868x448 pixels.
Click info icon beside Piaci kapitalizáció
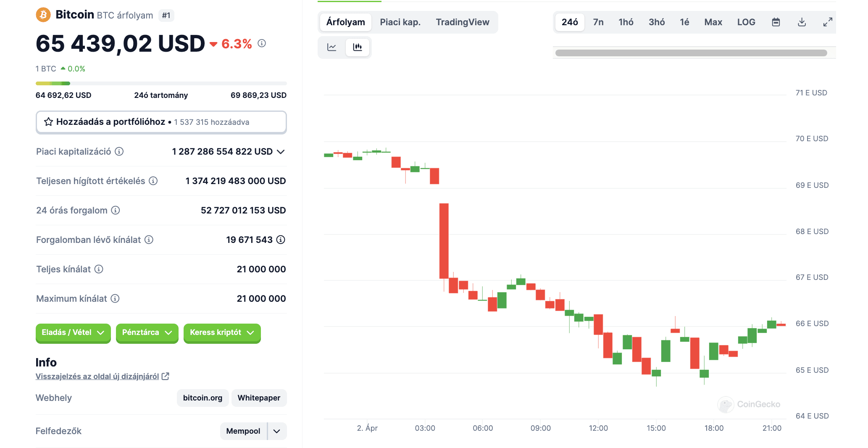point(119,151)
